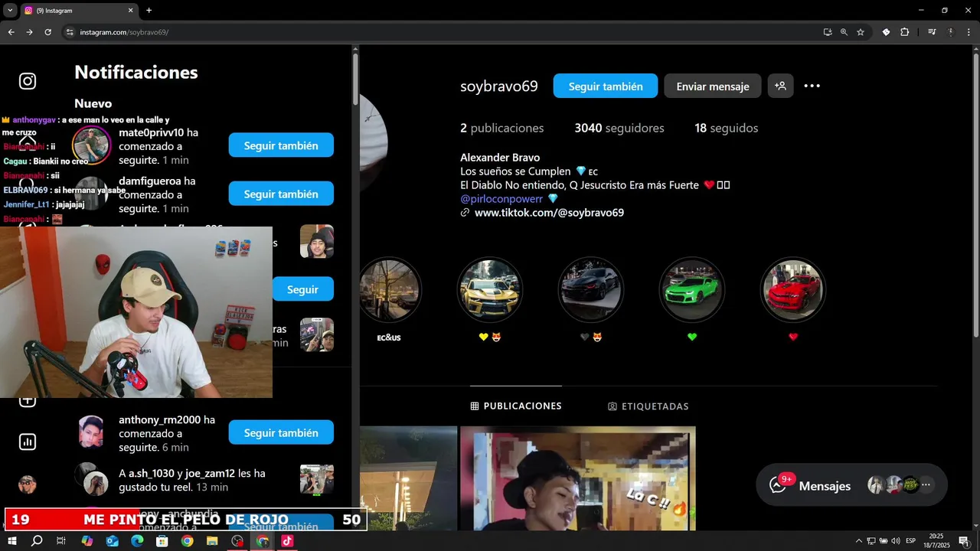Click the browser Back arrow
The width and height of the screenshot is (980, 551).
click(x=11, y=32)
